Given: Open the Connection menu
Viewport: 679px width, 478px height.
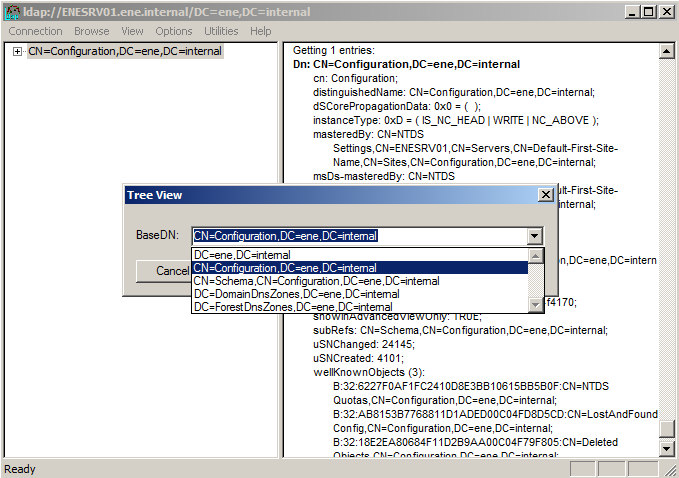Looking at the screenshot, I should (x=35, y=31).
